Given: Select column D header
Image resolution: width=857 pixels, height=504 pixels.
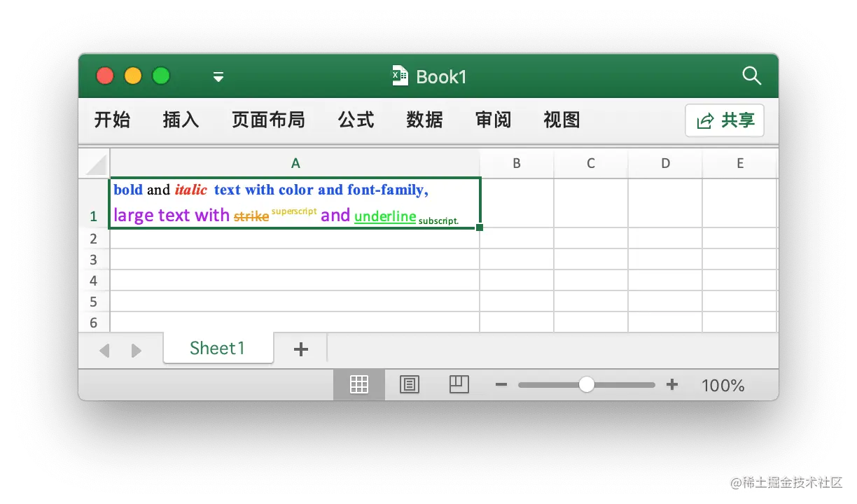Looking at the screenshot, I should pyautogui.click(x=665, y=163).
